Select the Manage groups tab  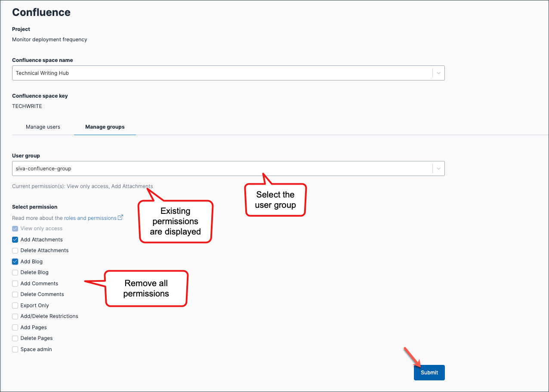point(105,127)
